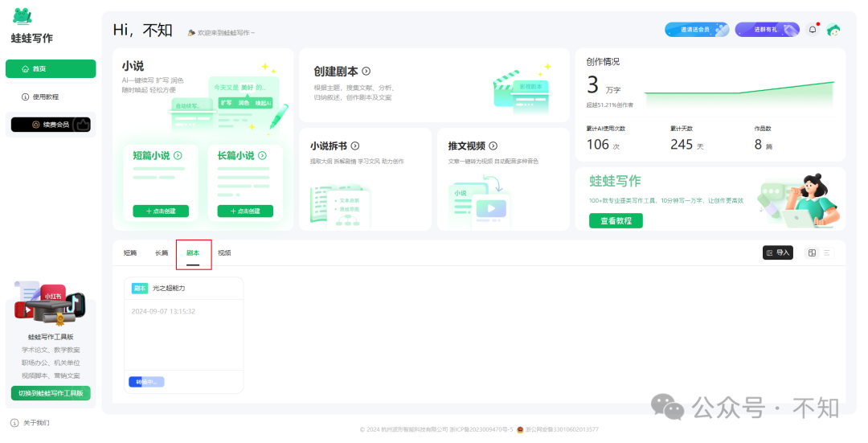Viewport: 868px width, 443px height.
Task: Click the arrow icon beside 小说拆书
Action: click(x=355, y=146)
